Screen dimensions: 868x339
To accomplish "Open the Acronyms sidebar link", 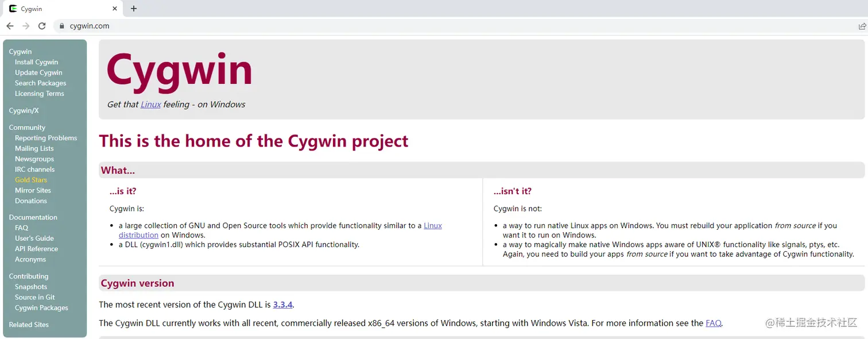I will point(30,259).
